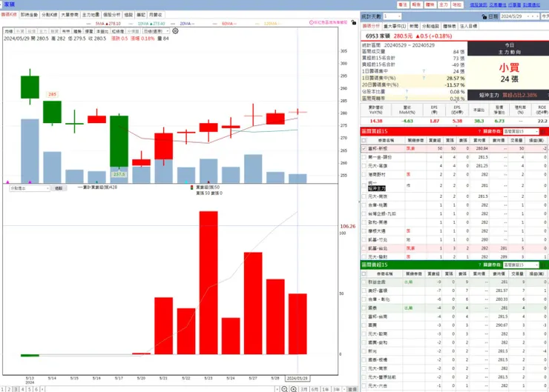The image size is (549, 392).
Task: Click the left scroll arrow on the bottom scrollbar
Action: pyautogui.click(x=42, y=389)
